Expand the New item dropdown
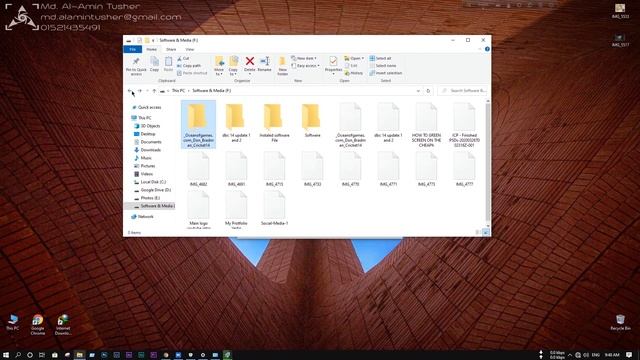Image resolution: width=640 pixels, height=360 pixels. (x=304, y=58)
